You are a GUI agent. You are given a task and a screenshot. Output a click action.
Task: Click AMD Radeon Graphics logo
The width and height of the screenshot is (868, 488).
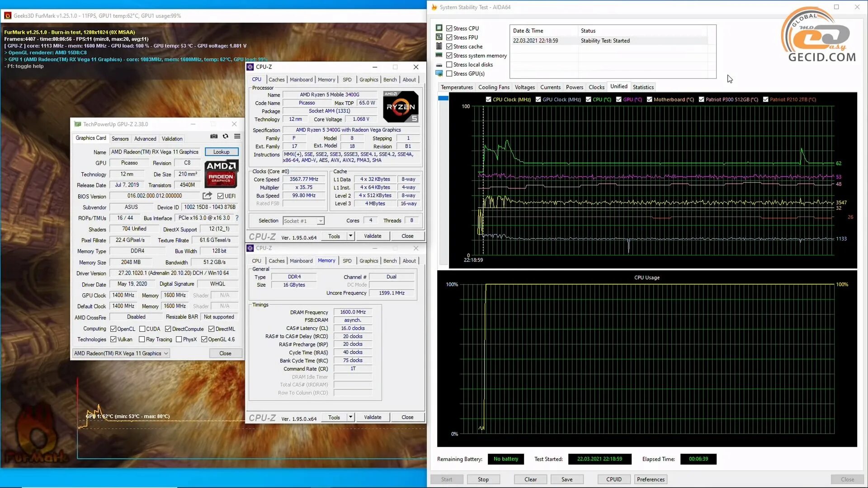(221, 174)
